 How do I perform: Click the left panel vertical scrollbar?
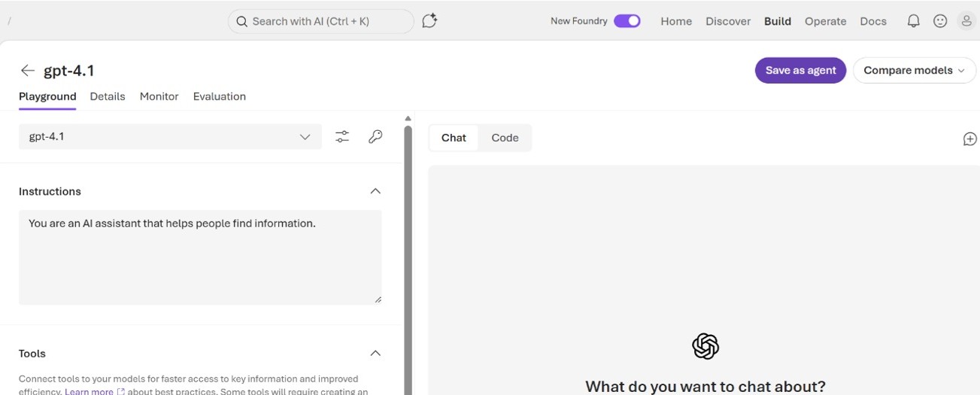408,260
